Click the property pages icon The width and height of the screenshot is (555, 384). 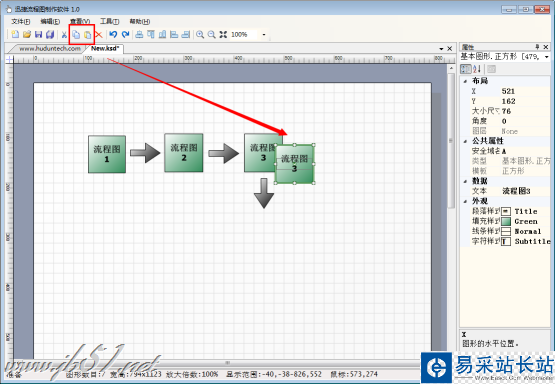click(491, 69)
